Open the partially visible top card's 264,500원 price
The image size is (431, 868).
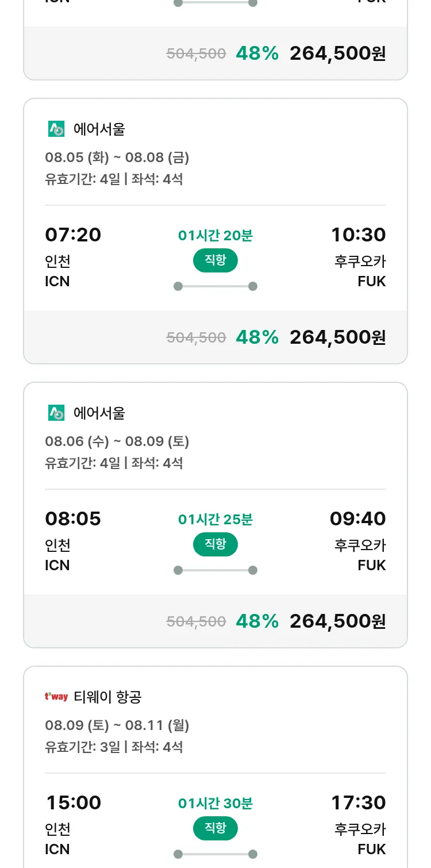tap(337, 53)
